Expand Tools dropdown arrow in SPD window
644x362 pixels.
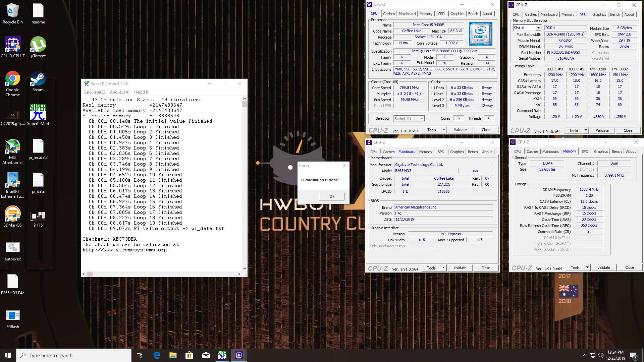click(x=586, y=130)
